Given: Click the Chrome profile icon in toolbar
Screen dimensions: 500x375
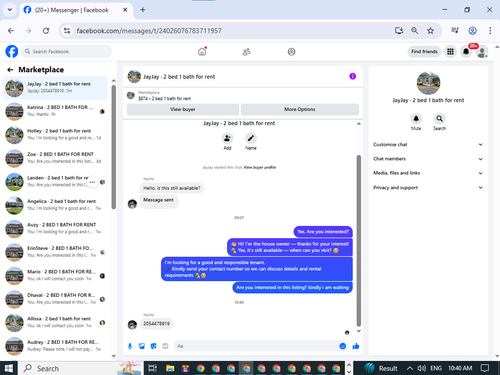Looking at the screenshot, I should (472, 31).
